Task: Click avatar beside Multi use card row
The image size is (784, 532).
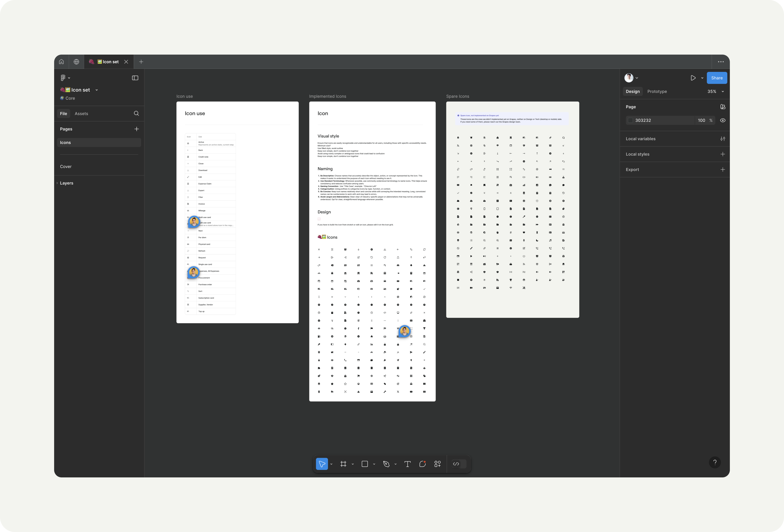Action: click(x=194, y=222)
